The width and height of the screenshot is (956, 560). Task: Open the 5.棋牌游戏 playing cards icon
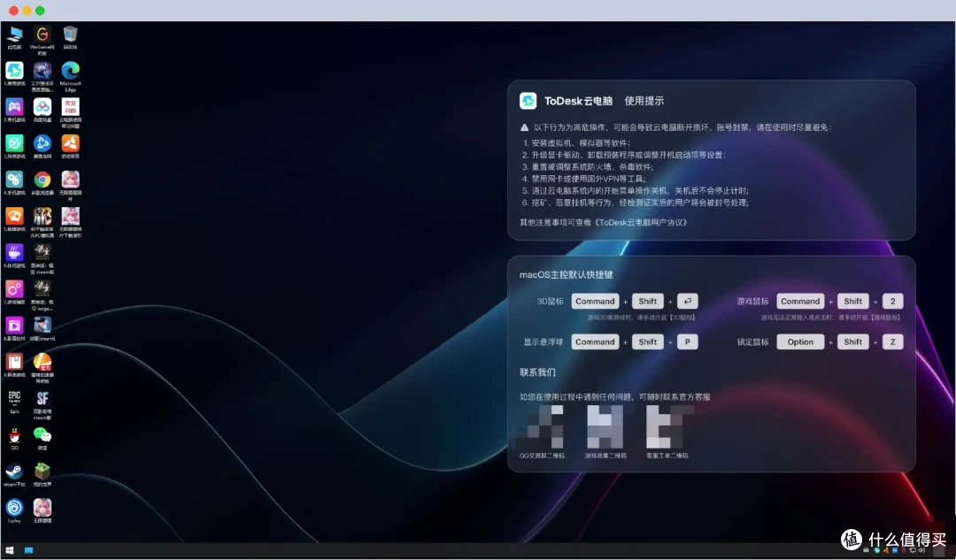click(15, 217)
